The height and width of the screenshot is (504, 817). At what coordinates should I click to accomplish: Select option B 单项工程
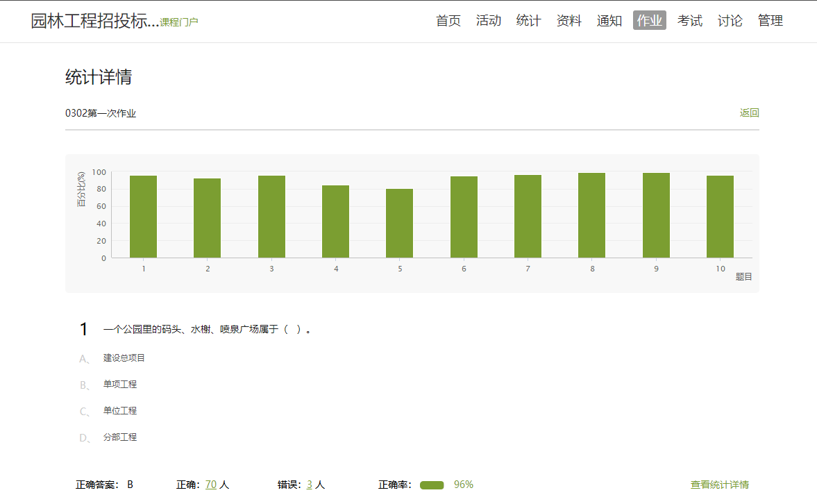[x=120, y=384]
